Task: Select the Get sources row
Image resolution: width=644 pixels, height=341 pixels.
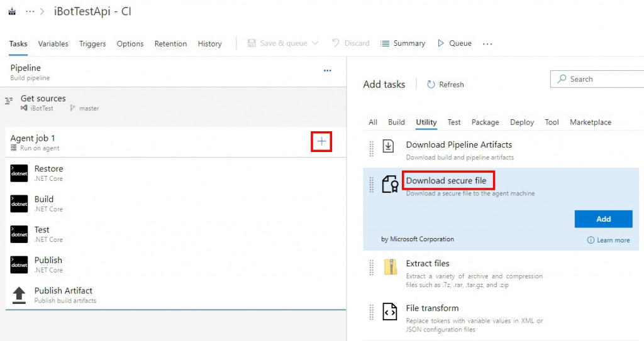Action: [173, 103]
